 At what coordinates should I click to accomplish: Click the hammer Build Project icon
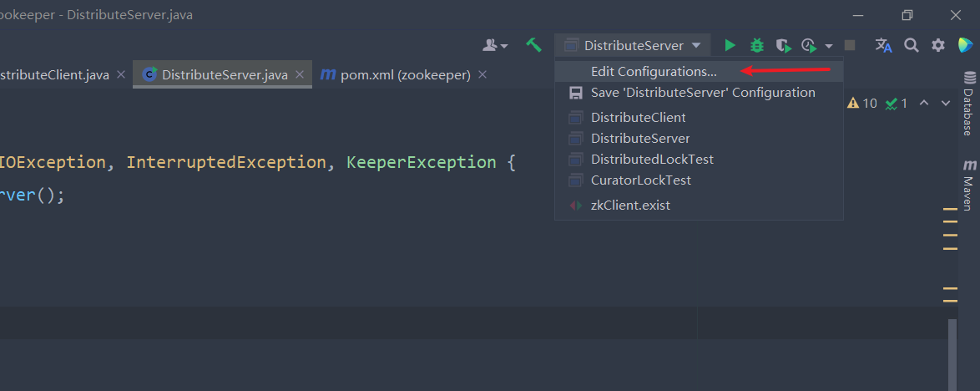tap(533, 45)
